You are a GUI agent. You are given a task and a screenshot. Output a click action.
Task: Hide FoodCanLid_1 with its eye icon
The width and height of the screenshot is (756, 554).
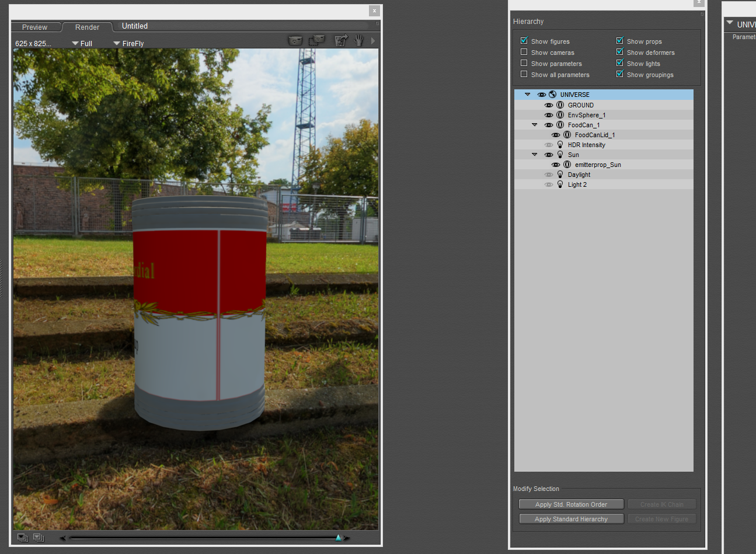[556, 135]
